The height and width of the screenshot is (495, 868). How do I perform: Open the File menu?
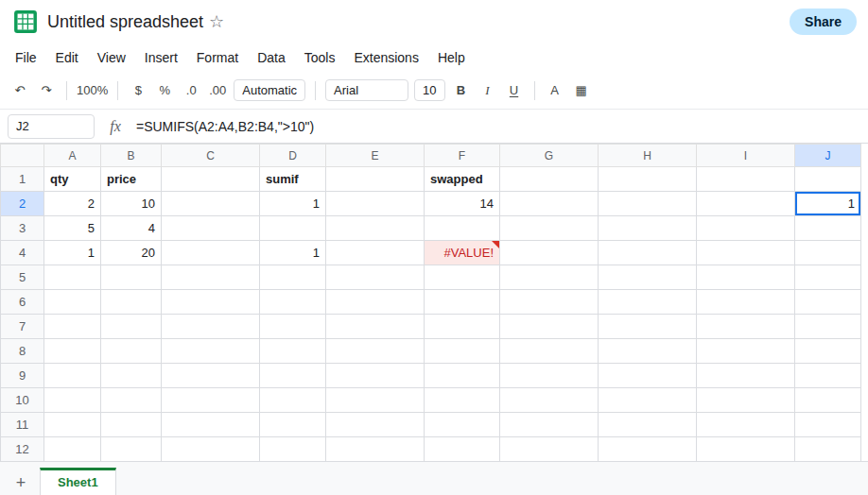26,58
